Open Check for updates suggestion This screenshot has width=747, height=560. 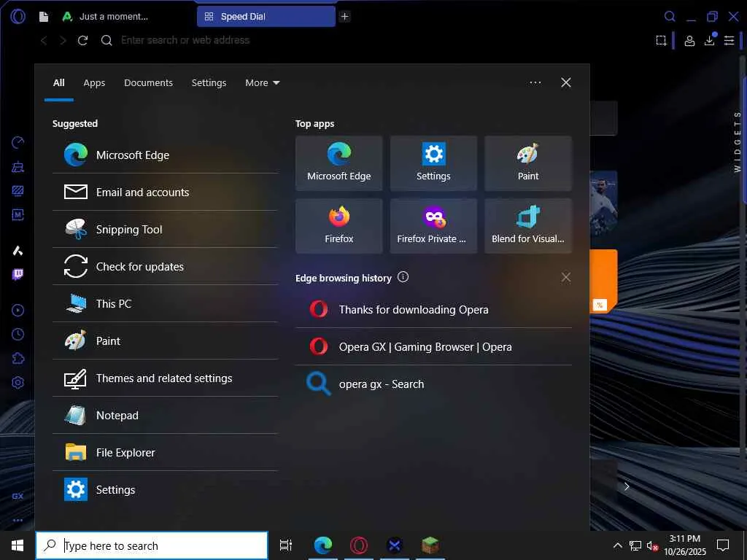coord(165,266)
